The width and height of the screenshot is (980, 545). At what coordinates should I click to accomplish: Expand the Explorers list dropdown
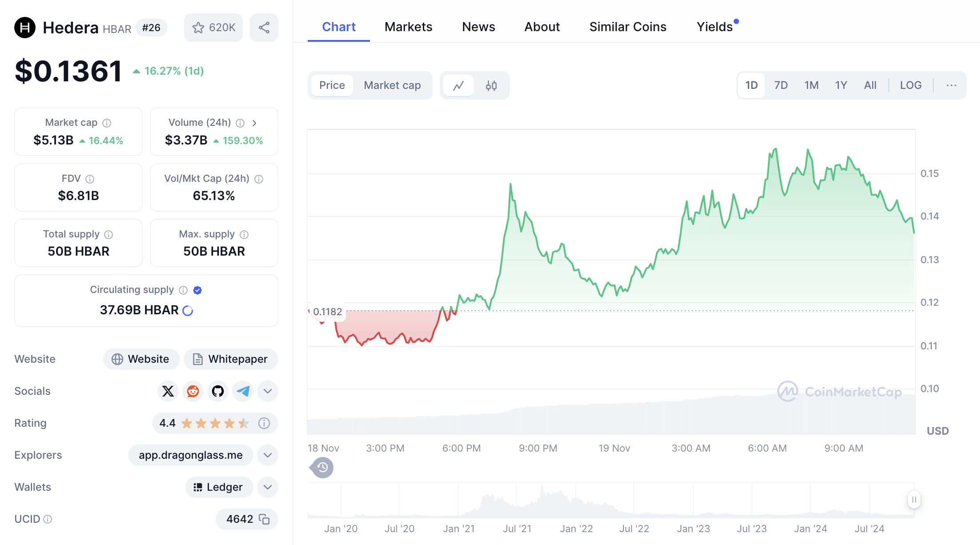pos(267,455)
